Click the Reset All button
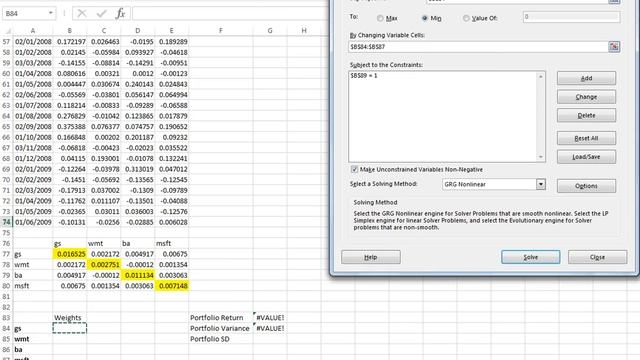 click(586, 138)
